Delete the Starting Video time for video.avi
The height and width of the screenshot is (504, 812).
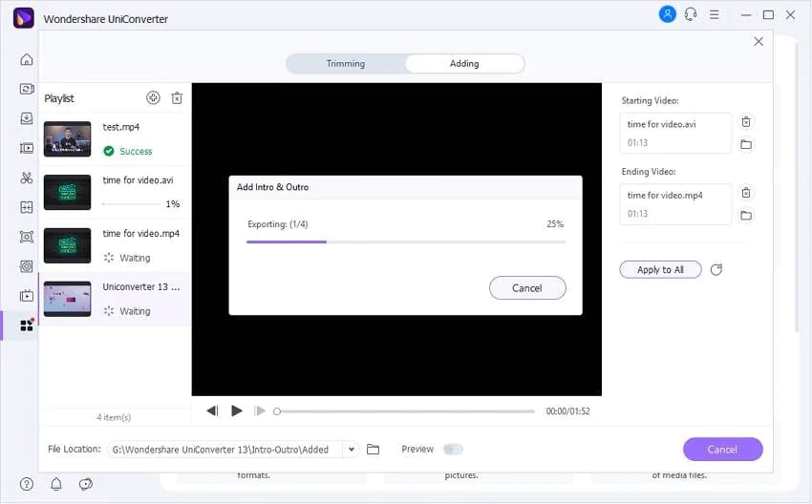point(746,122)
